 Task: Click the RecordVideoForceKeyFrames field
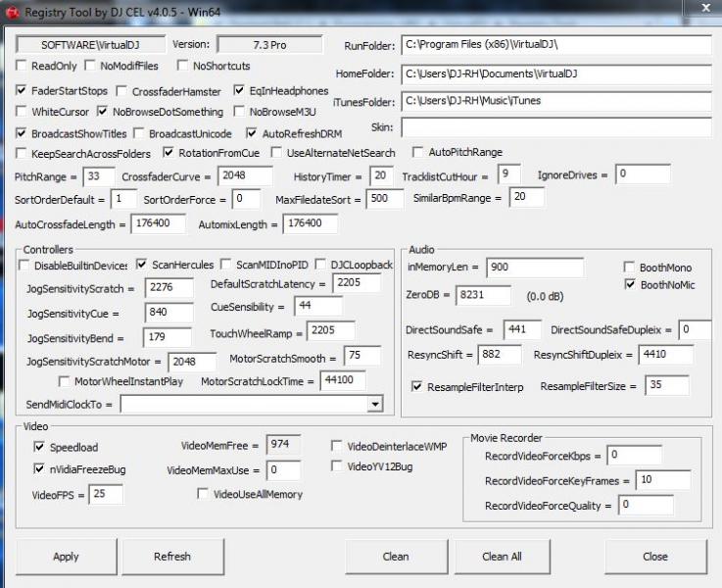click(663, 480)
